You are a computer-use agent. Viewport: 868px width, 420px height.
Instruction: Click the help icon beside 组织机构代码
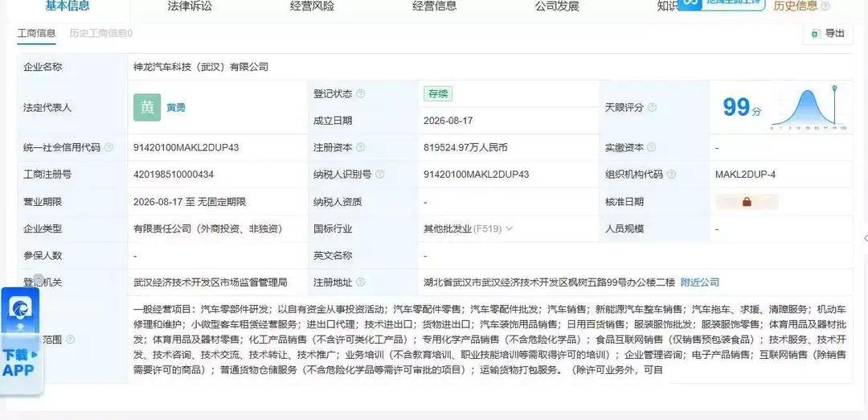point(671,175)
